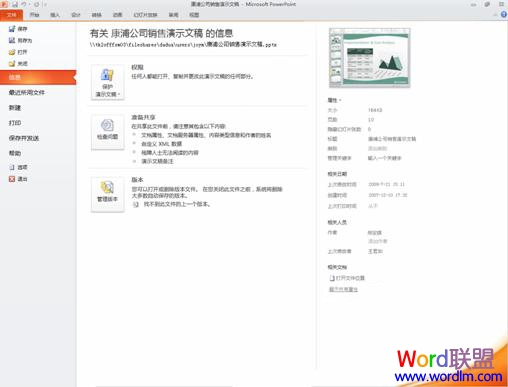Click the slide count value 10
The width and height of the screenshot is (508, 387).
[371, 119]
